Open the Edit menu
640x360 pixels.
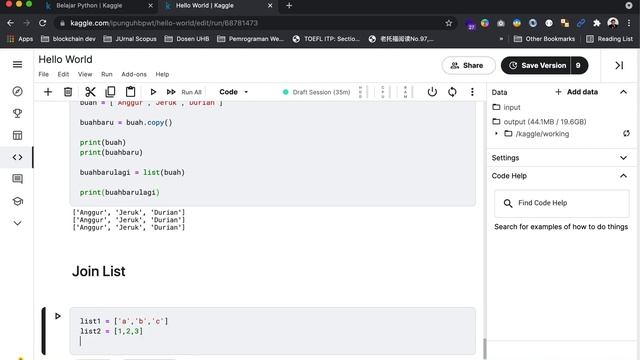pos(63,74)
